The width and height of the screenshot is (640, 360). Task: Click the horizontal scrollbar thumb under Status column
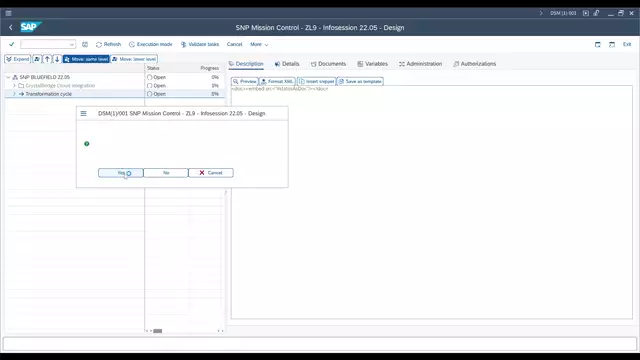[x=158, y=331]
